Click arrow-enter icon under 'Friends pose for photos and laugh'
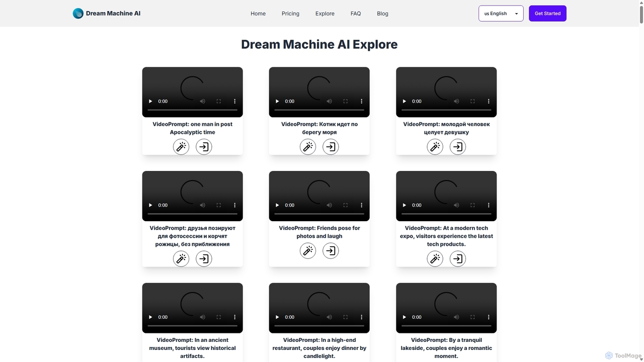Image resolution: width=644 pixels, height=362 pixels. [x=331, y=251]
